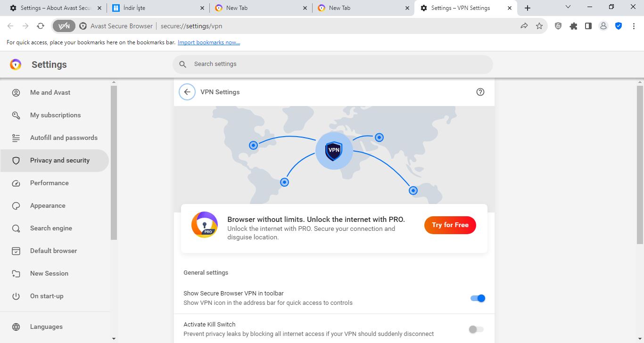644x343 pixels.
Task: Click the Australia location dot on map
Action: click(x=413, y=190)
